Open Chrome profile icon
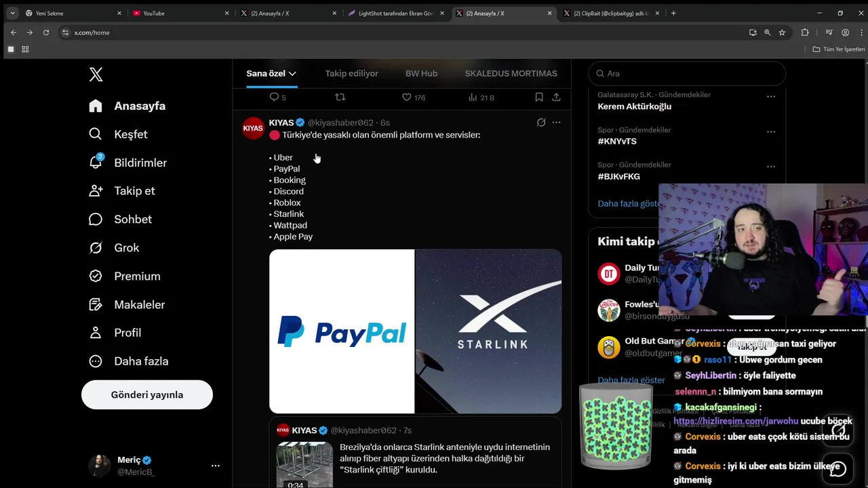Image resolution: width=868 pixels, height=488 pixels. 845,33
